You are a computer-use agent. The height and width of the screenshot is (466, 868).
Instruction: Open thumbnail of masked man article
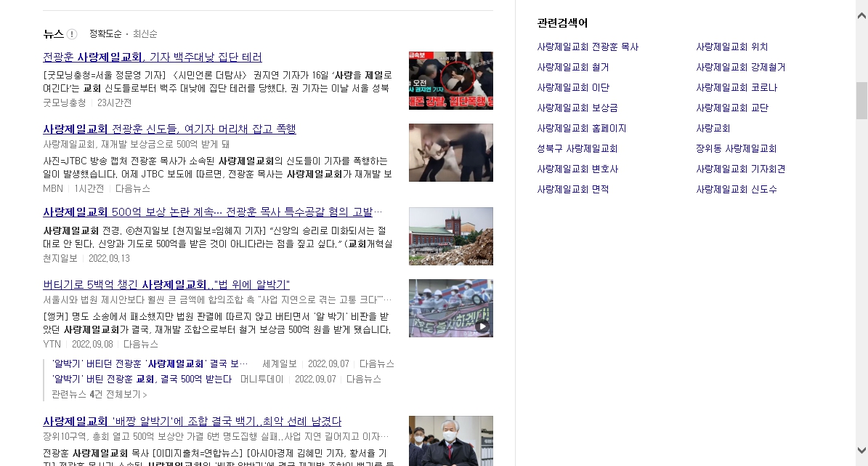pyautogui.click(x=450, y=441)
